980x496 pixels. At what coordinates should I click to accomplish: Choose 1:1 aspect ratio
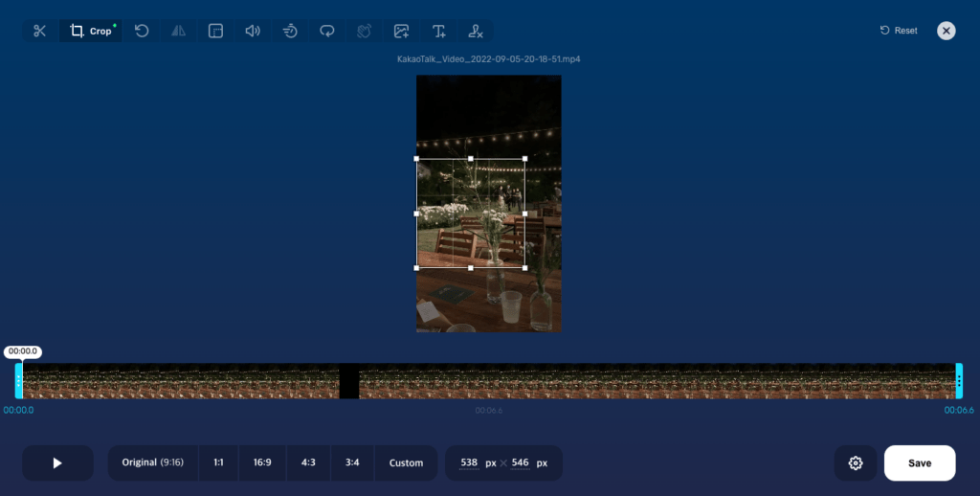pyautogui.click(x=218, y=462)
